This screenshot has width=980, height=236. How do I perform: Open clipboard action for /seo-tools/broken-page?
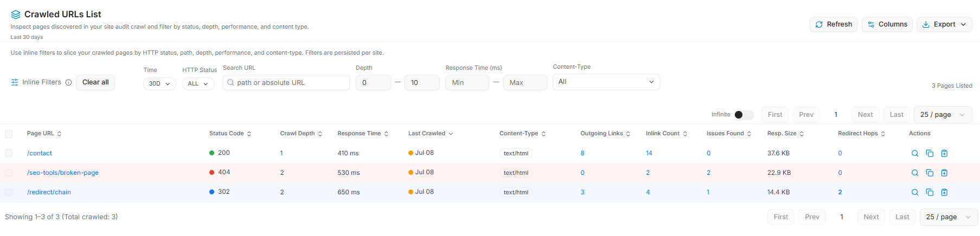coord(944,173)
